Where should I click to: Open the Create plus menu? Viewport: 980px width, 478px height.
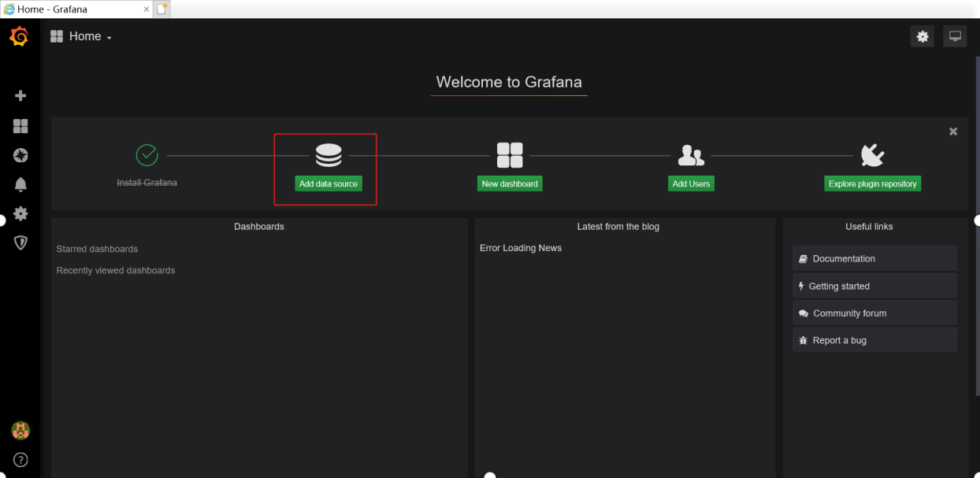point(20,95)
